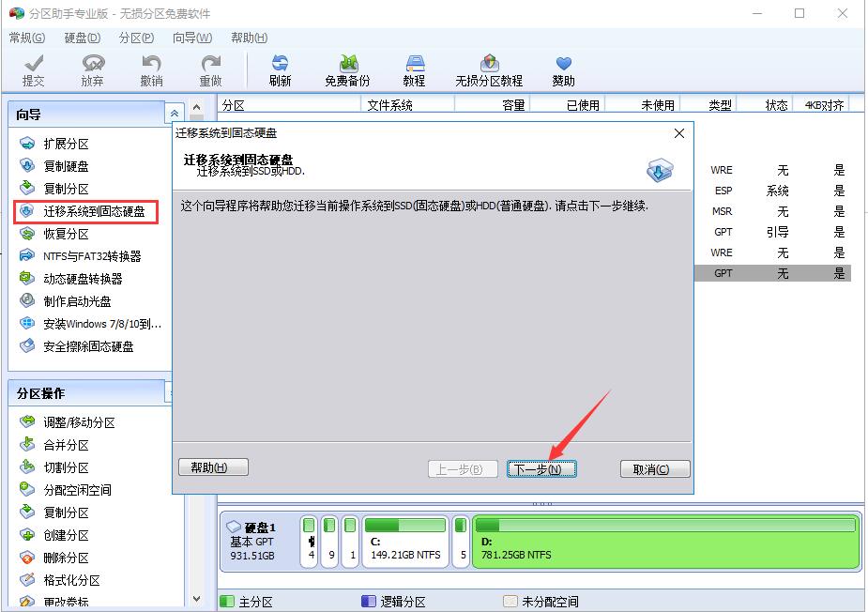Click 下一步(N) in the migration dialog
Image resolution: width=868 pixels, height=612 pixels.
pos(541,468)
